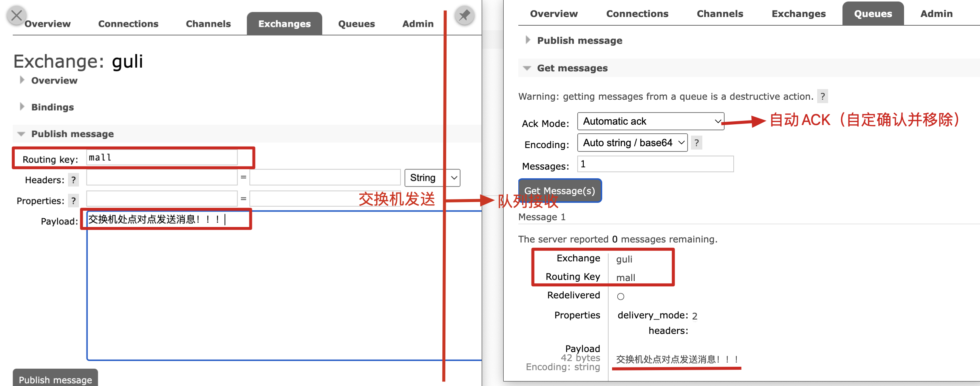Expand the exchange Overview section

pyautogui.click(x=54, y=80)
